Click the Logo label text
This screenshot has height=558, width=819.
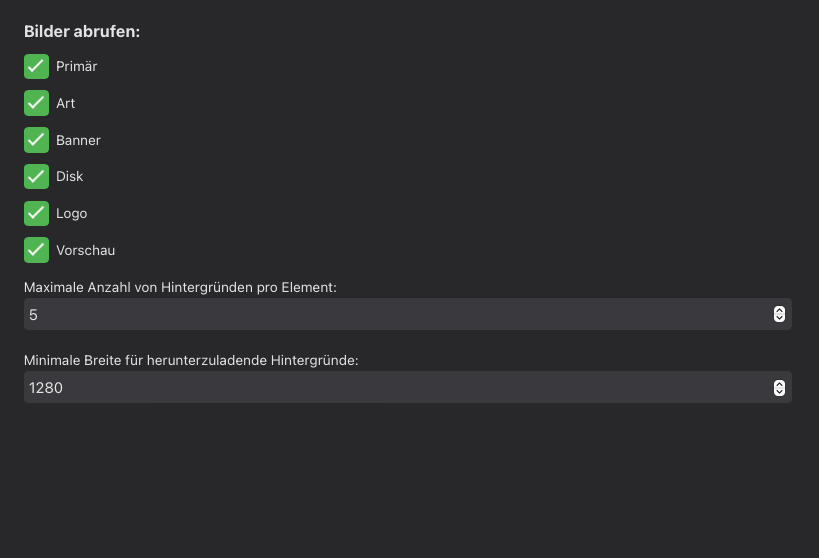71,213
